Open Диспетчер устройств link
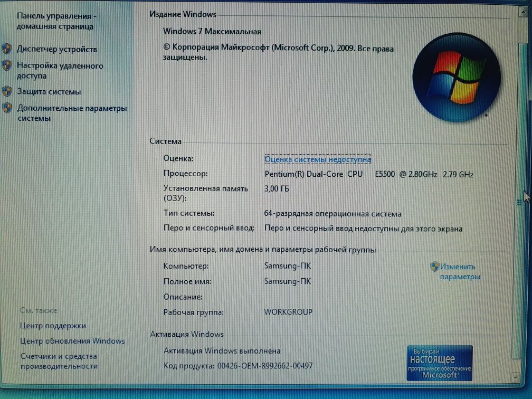The height and width of the screenshot is (399, 532). point(56,49)
